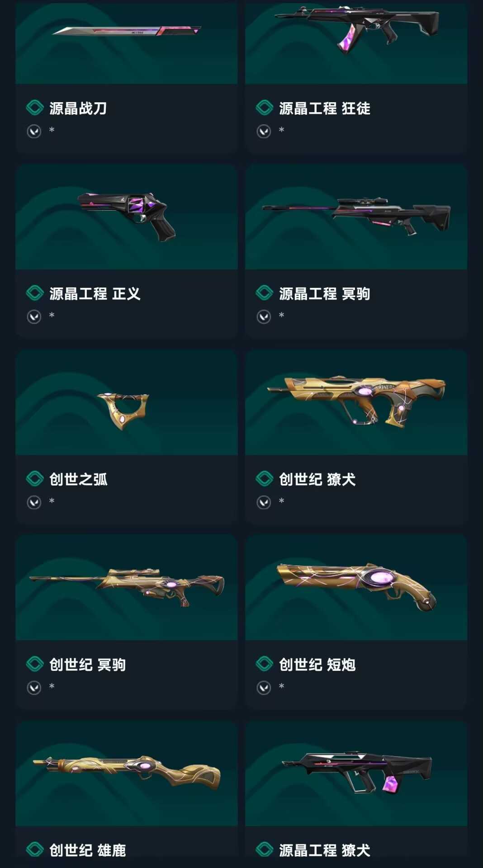
Task: Click the Valorant points icon under 创世纪 短炮
Action: pos(264,688)
